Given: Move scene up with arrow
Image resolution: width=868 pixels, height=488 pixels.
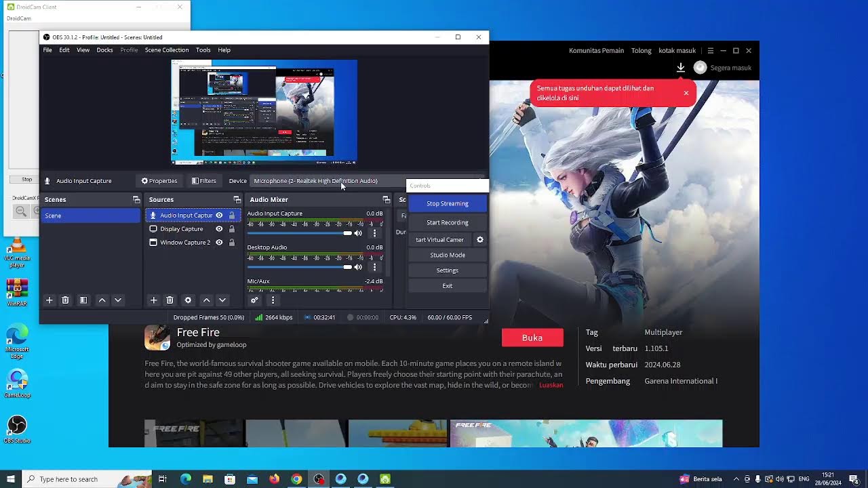Looking at the screenshot, I should (102, 300).
